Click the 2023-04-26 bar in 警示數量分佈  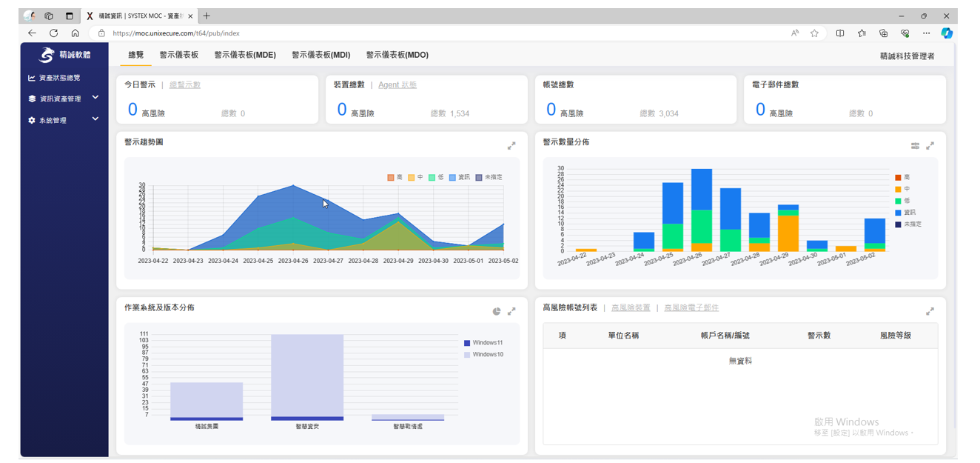coord(702,210)
